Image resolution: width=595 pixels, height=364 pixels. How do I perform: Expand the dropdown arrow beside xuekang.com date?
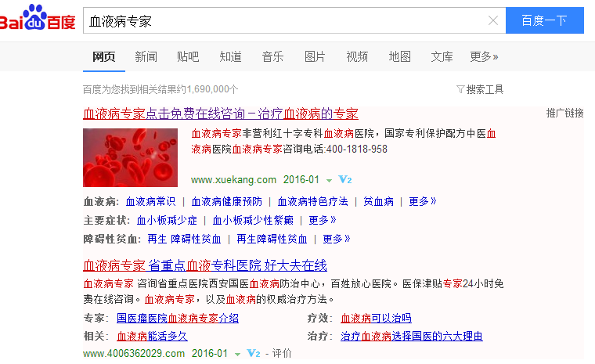(329, 181)
